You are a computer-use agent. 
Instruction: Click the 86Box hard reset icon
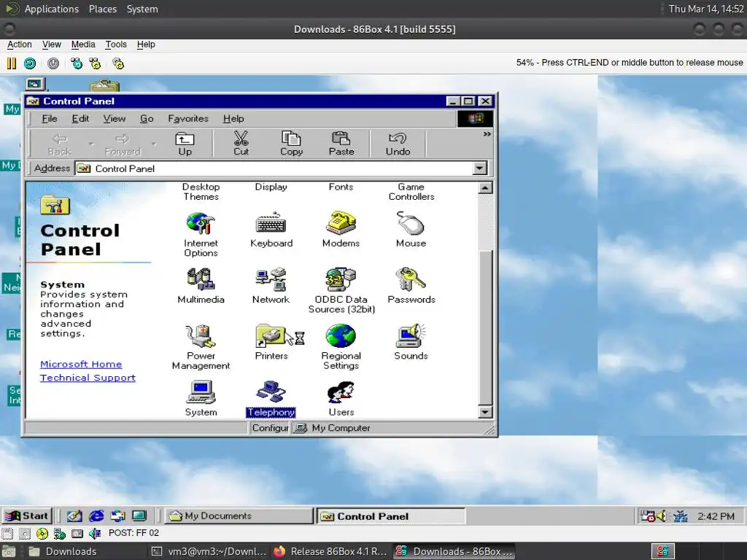coord(30,63)
